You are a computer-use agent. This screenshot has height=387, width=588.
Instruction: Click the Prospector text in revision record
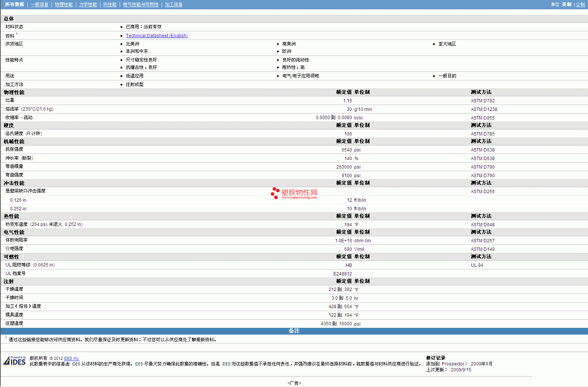[453, 364]
